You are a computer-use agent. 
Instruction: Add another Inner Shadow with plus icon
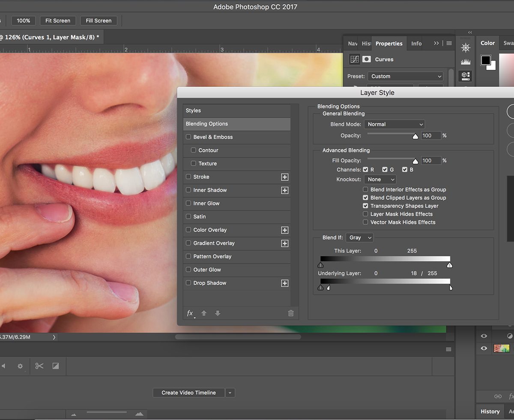[x=285, y=190]
